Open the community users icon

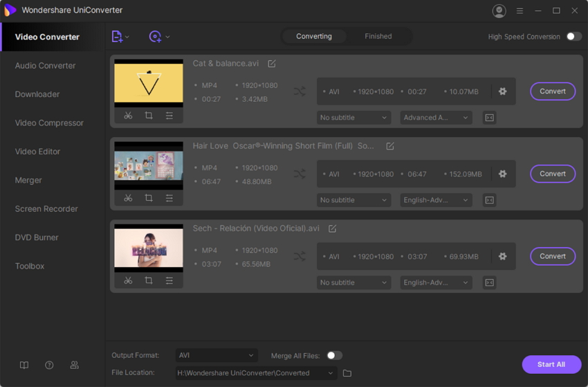[74, 366]
